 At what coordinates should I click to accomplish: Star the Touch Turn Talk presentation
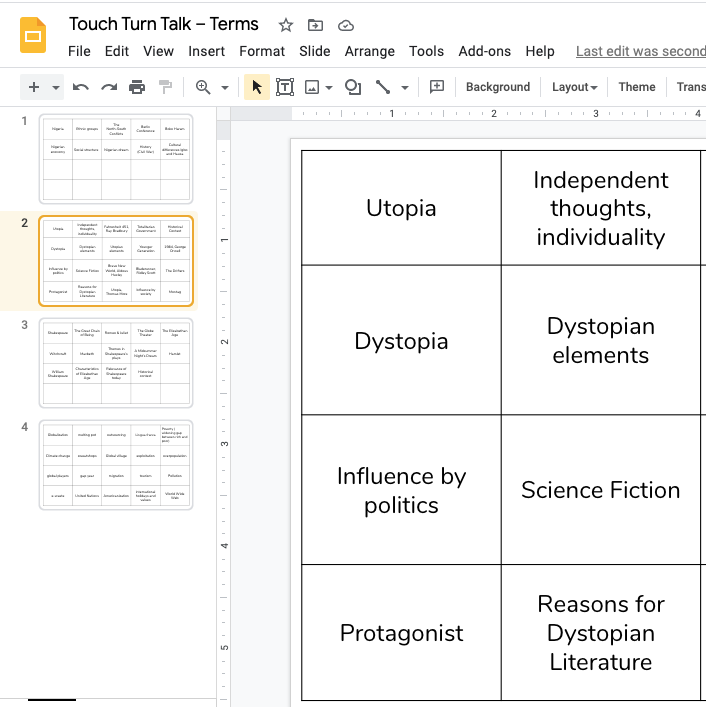click(x=286, y=25)
